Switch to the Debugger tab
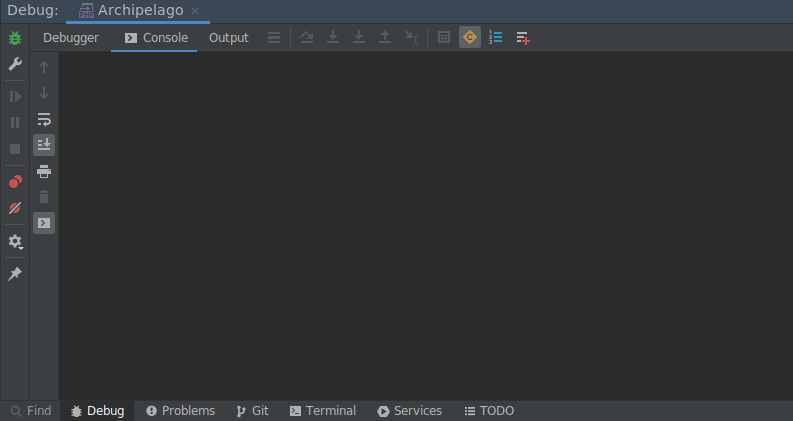This screenshot has width=793, height=421. [x=71, y=38]
